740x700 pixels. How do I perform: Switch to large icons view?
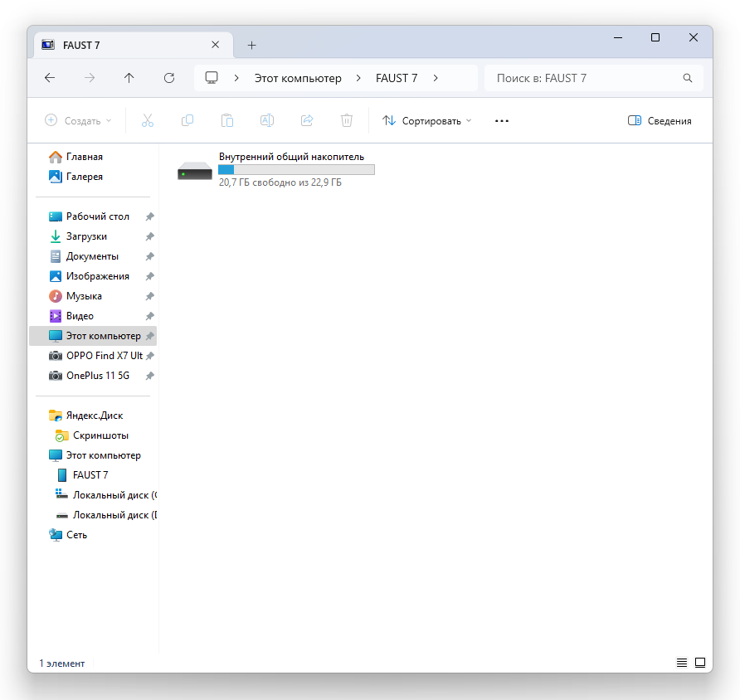700,663
